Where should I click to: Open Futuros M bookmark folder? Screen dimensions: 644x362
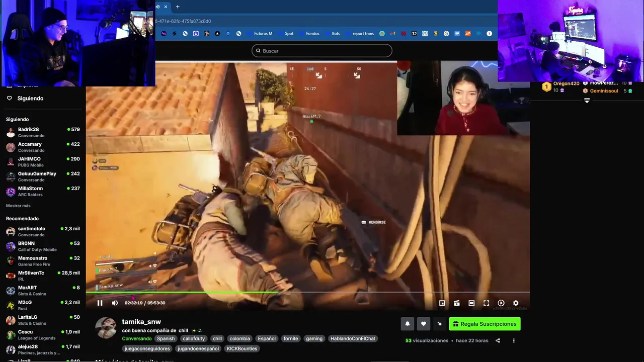[x=259, y=34]
